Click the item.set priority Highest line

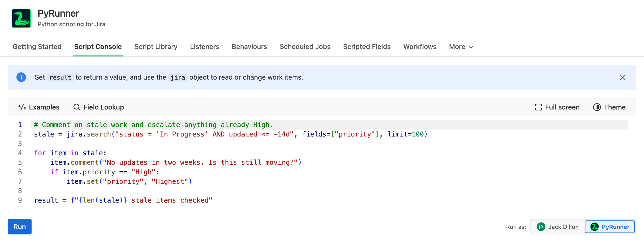coord(129,181)
